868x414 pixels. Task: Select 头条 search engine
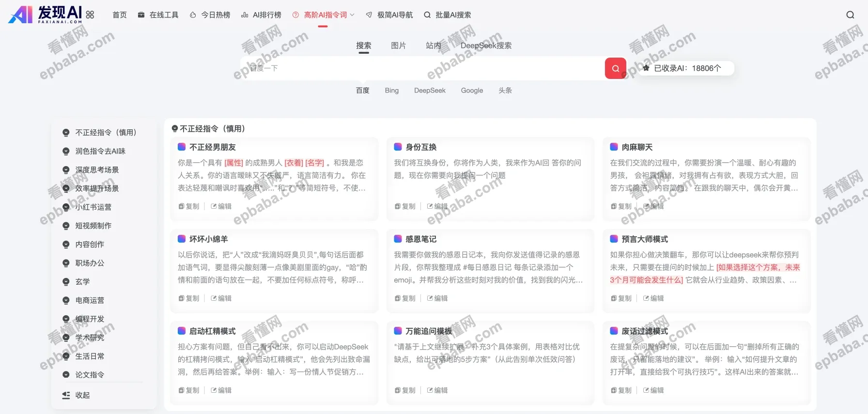click(x=505, y=91)
